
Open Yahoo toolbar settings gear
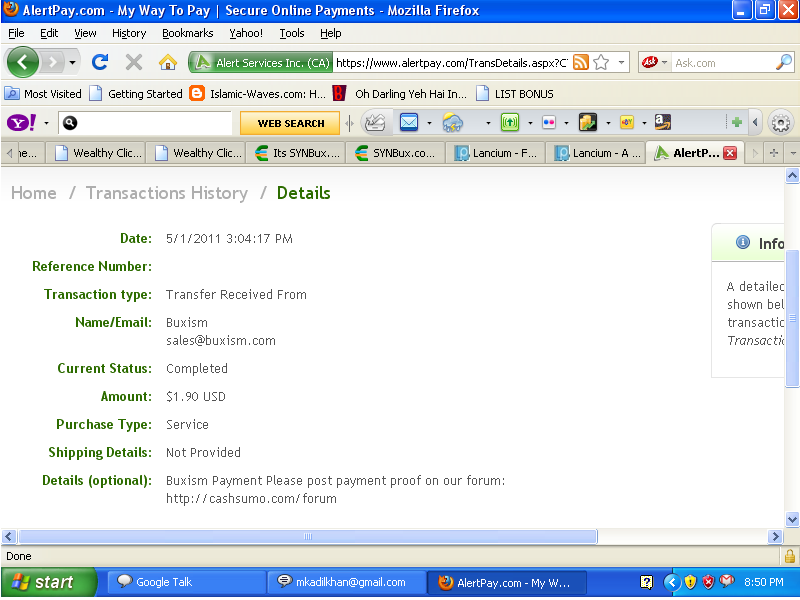click(781, 123)
